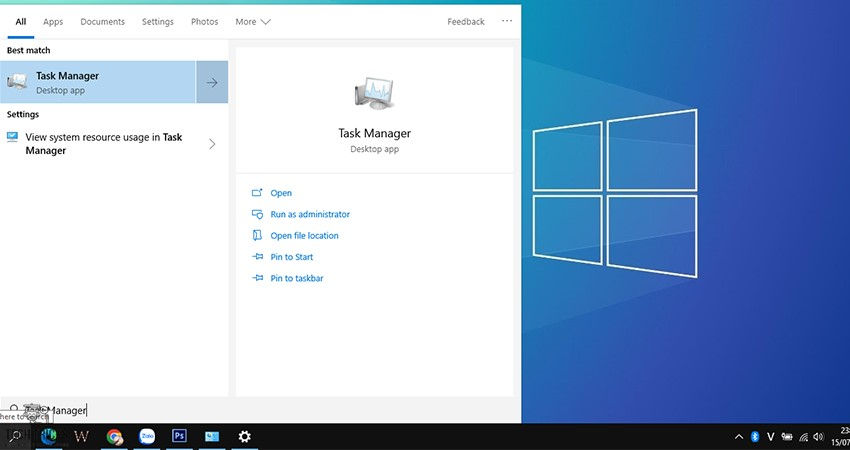
Task: Click the taskbar clock and date
Action: [841, 436]
